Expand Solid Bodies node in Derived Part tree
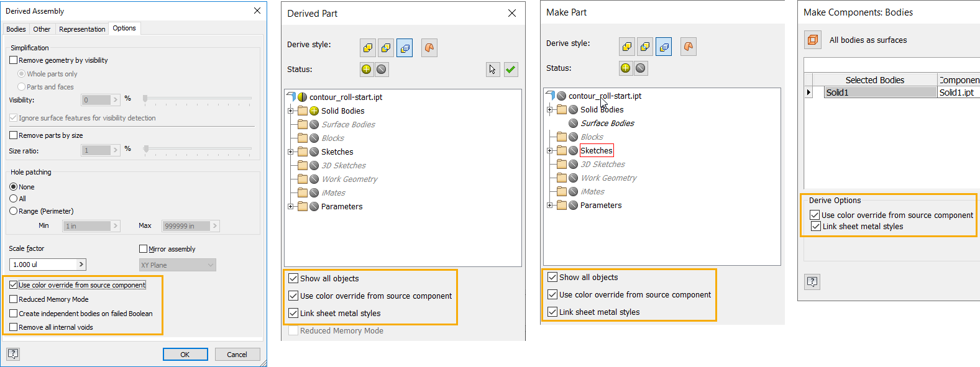The image size is (980, 367). 290,111
